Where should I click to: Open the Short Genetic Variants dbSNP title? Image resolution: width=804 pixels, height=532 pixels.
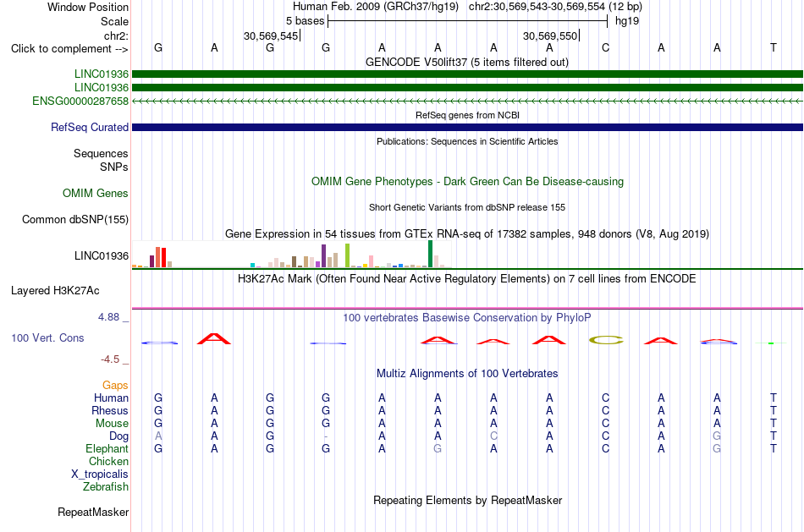point(467,207)
